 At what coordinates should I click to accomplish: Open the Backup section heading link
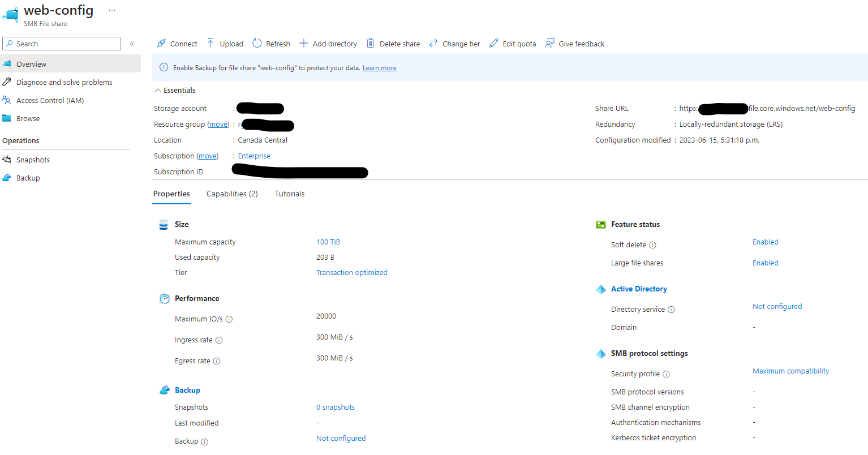coord(187,390)
